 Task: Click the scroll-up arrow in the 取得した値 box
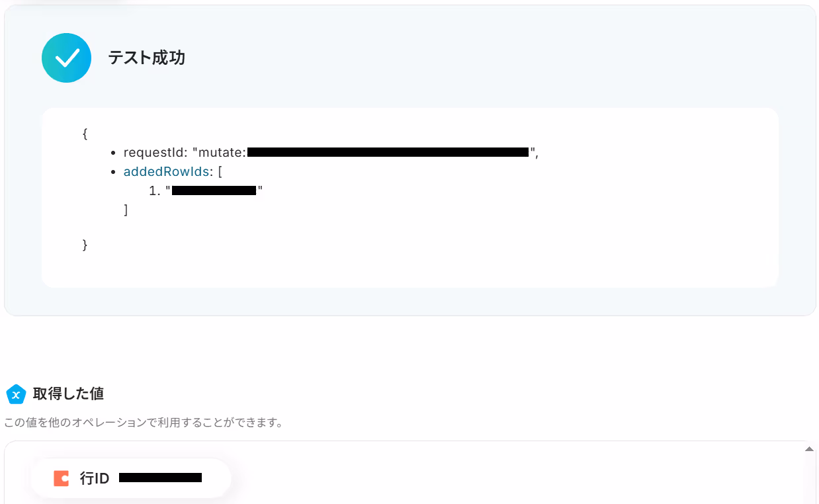coord(809,448)
